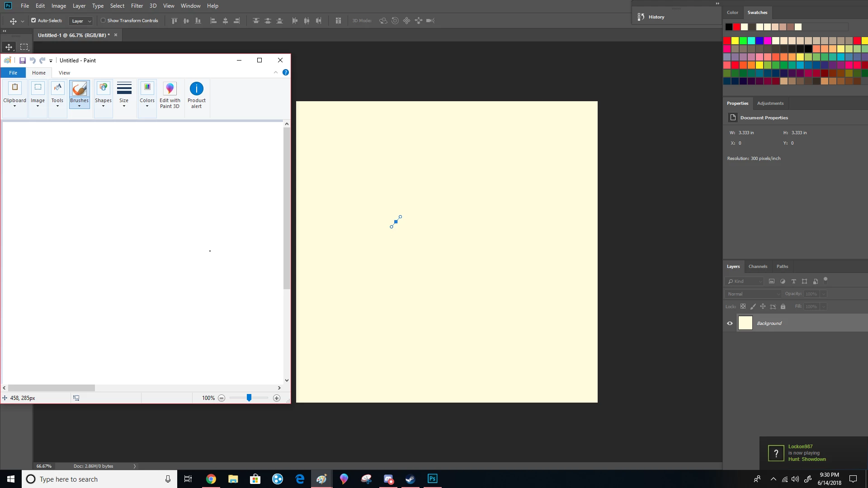Hide the Background layer visibility eye
The image size is (868, 488).
click(x=730, y=323)
